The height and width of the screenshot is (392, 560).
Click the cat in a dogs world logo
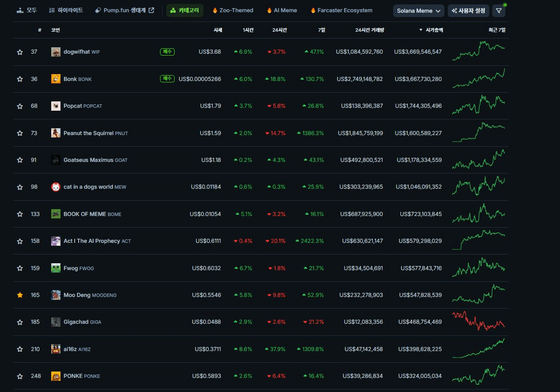[x=56, y=187]
